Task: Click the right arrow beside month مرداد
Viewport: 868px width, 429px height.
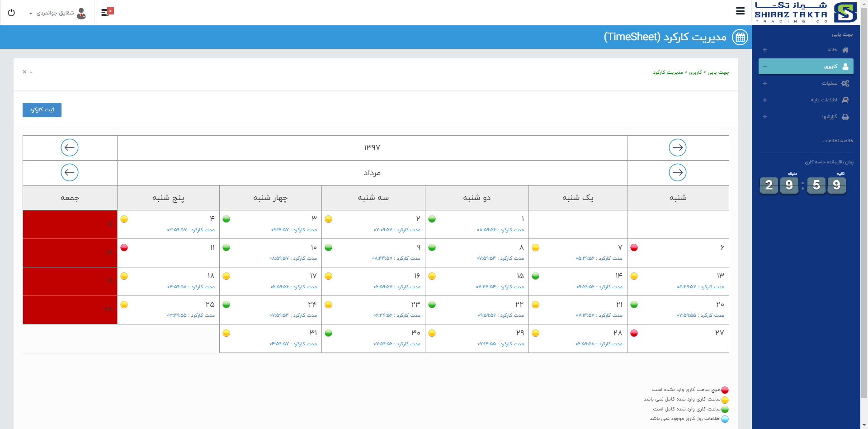Action: point(678,172)
